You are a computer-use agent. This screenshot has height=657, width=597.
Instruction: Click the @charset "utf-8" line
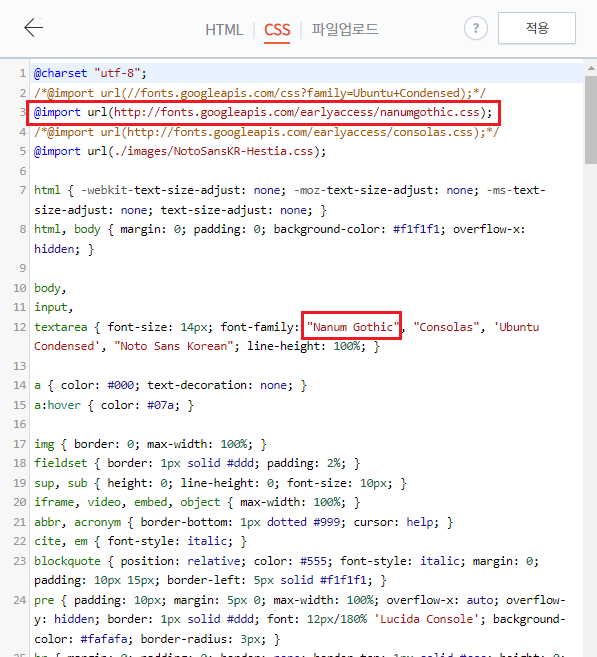pos(90,73)
